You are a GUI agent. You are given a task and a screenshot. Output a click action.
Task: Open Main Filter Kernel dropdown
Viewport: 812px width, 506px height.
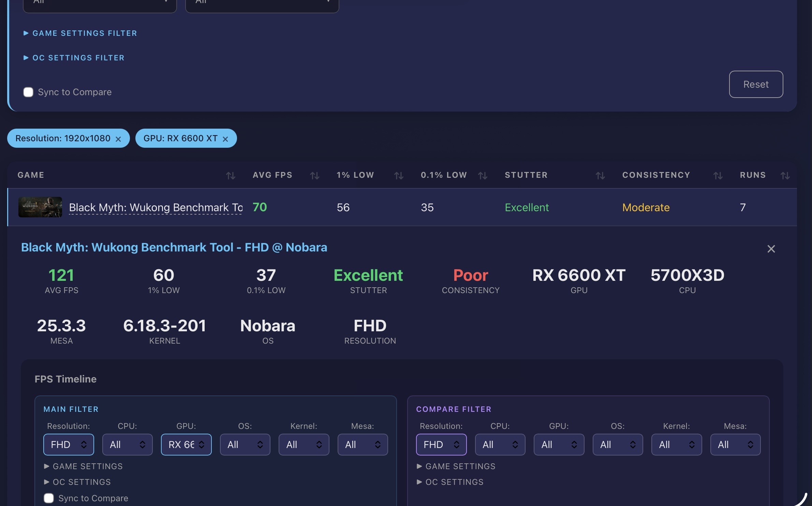pyautogui.click(x=304, y=445)
